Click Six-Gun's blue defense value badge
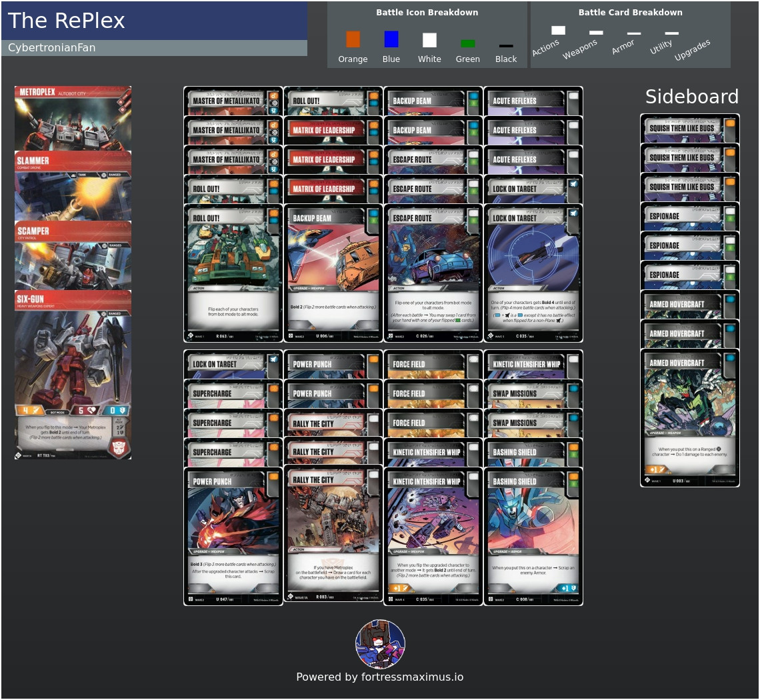This screenshot has height=700, width=760. point(117,410)
